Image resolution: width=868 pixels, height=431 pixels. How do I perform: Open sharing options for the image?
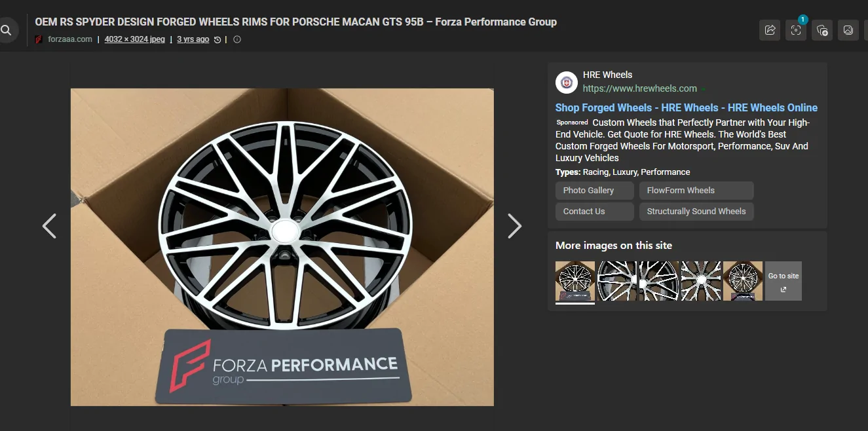[x=769, y=30]
